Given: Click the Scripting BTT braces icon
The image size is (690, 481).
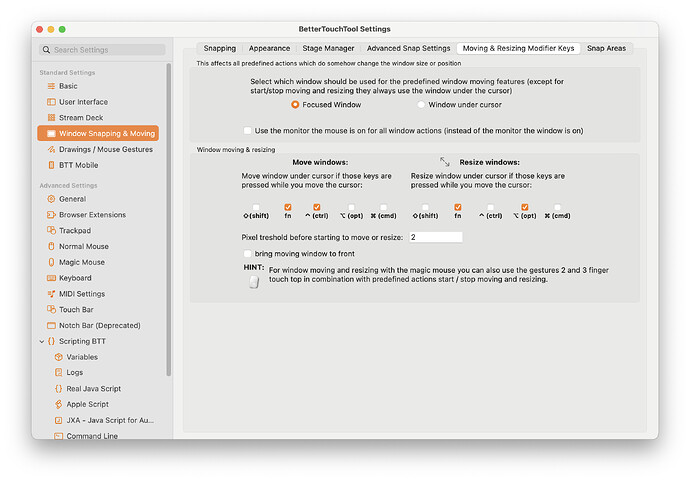Looking at the screenshot, I should coord(51,341).
